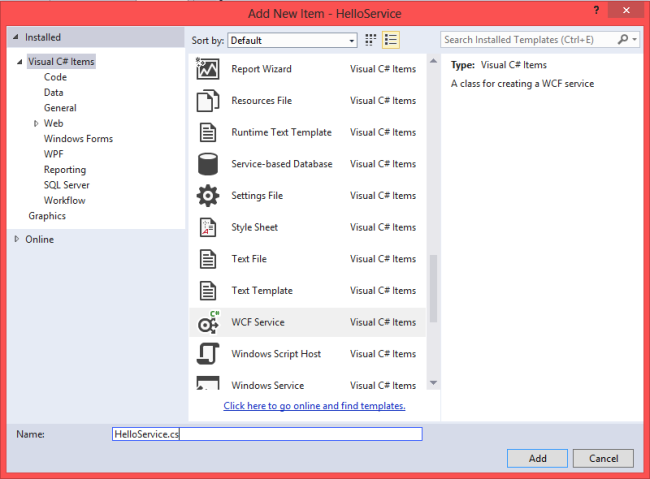Click the Name input field
The image size is (650, 479).
point(267,434)
